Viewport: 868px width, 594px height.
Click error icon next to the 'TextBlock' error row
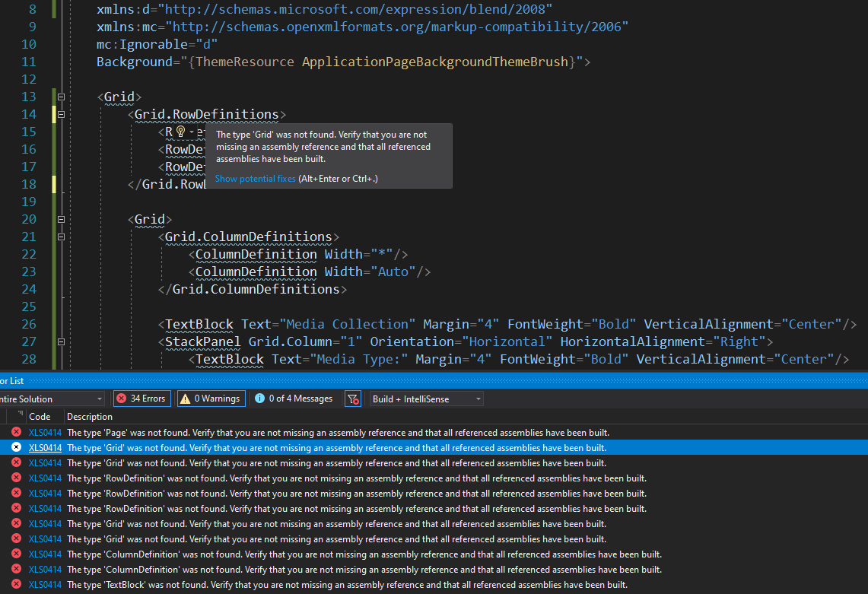click(x=17, y=584)
